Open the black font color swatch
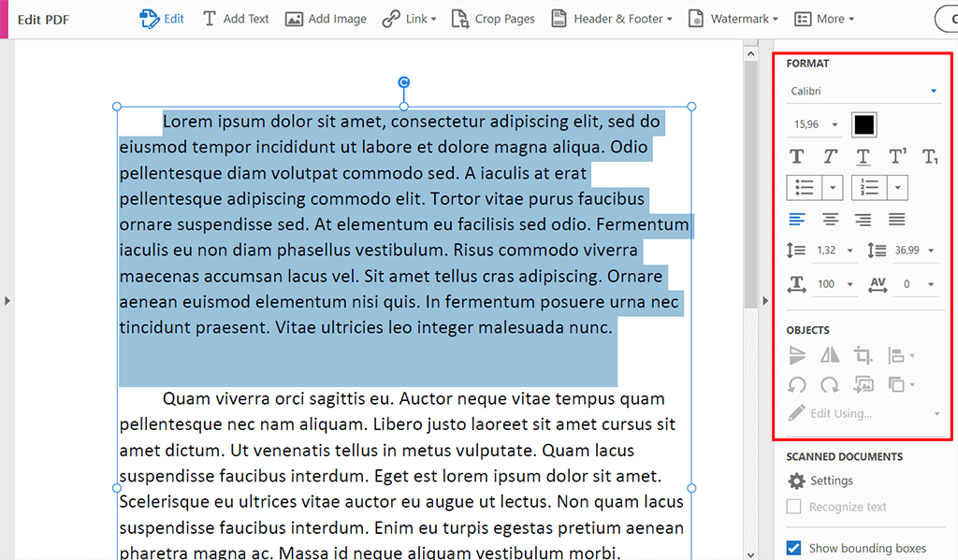 click(x=864, y=124)
